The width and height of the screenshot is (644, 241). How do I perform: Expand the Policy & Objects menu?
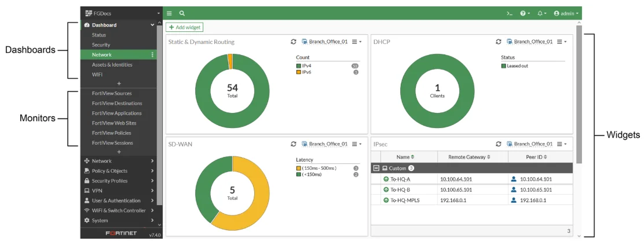pos(118,171)
